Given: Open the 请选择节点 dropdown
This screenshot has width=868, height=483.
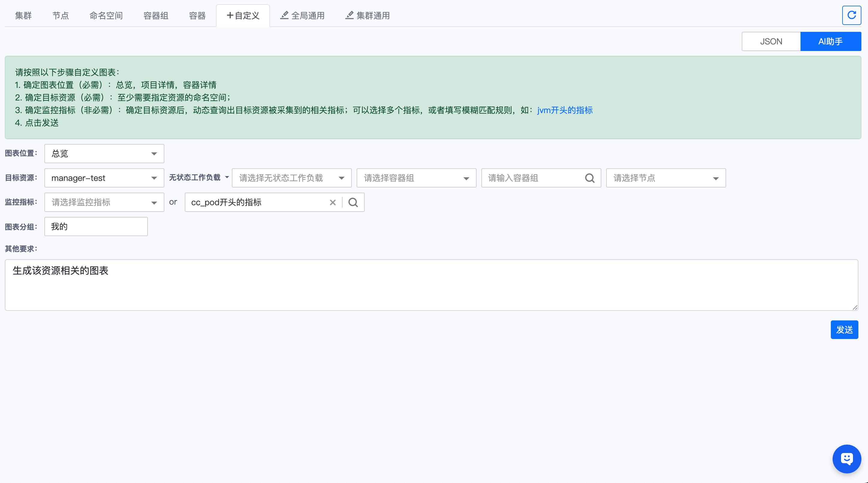Looking at the screenshot, I should pos(666,178).
